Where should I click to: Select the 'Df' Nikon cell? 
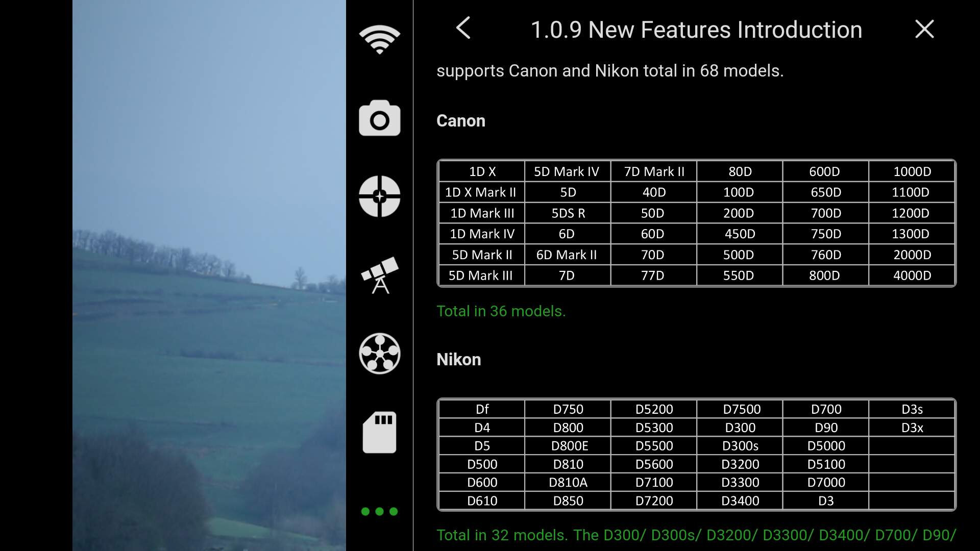point(482,409)
